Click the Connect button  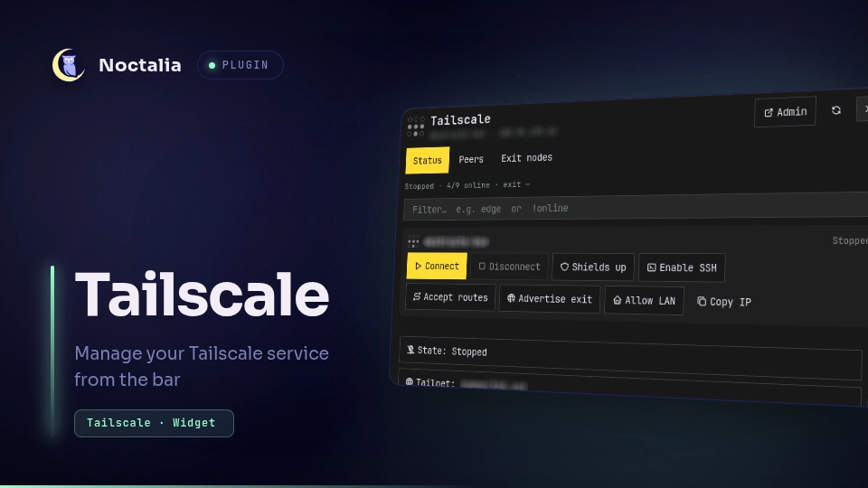(x=437, y=266)
